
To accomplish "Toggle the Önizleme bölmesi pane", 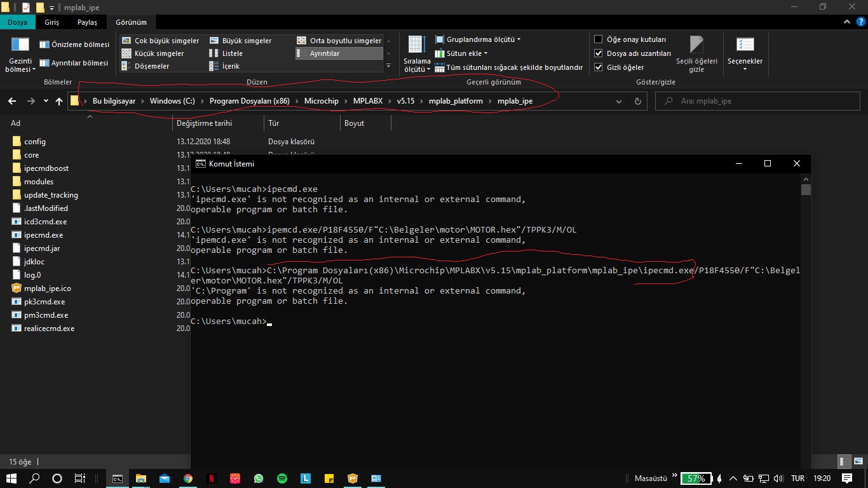I will [74, 44].
